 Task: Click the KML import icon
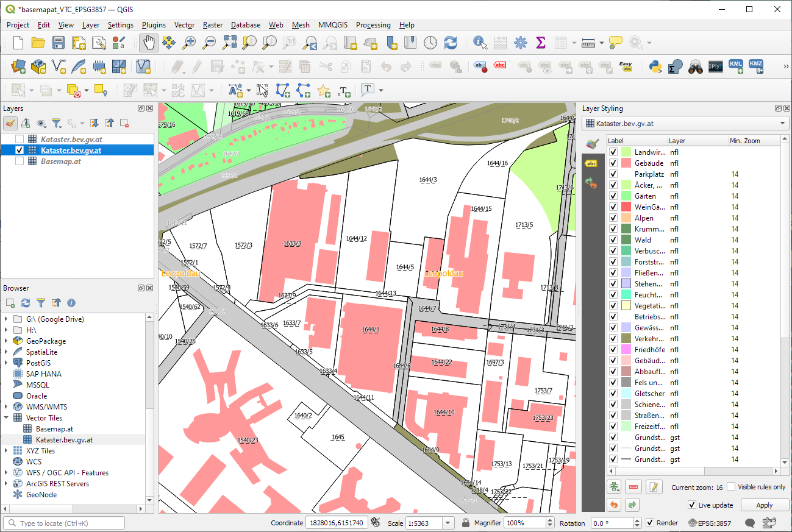(736, 66)
